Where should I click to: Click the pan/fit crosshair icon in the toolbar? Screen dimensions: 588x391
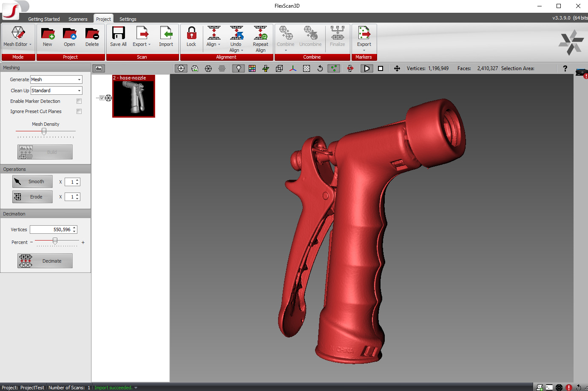397,68
